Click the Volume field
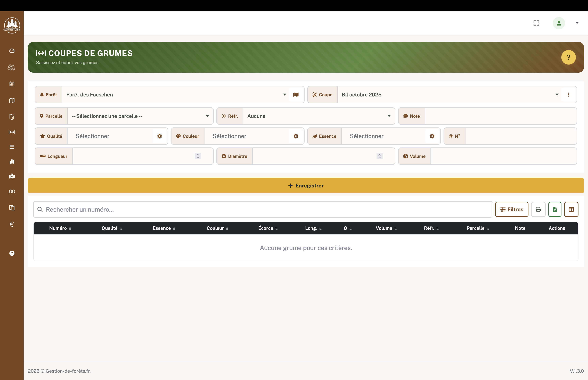The height and width of the screenshot is (380, 588). tap(504, 156)
